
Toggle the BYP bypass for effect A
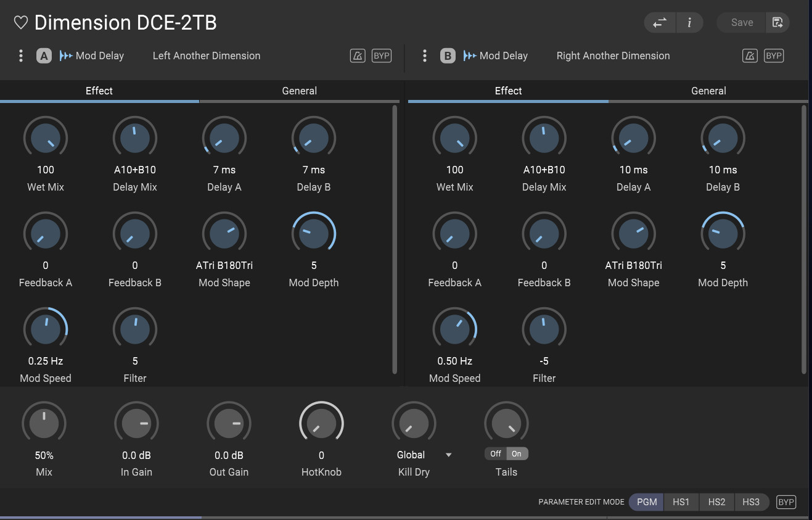[x=382, y=56]
